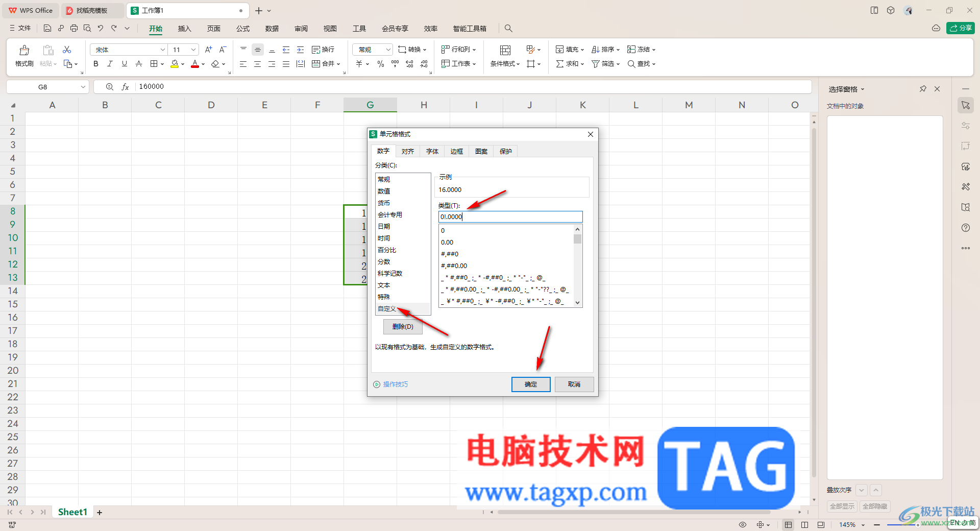The height and width of the screenshot is (531, 980).
Task: Select format #,##0.00 in type list
Action: click(506, 266)
